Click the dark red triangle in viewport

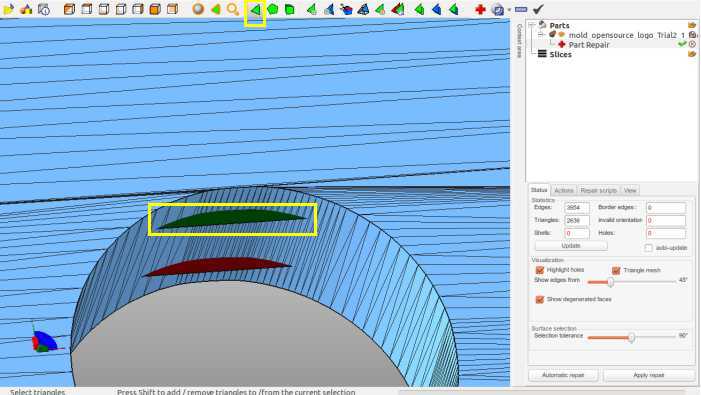[x=218, y=266]
